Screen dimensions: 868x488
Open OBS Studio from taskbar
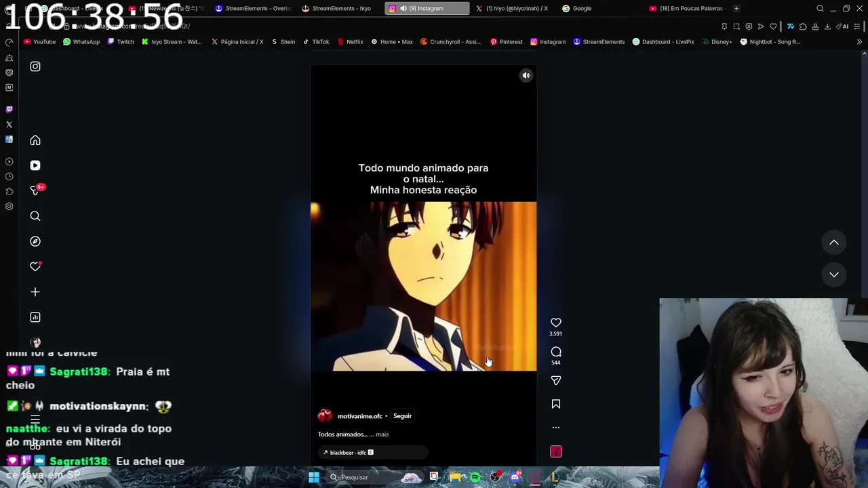click(496, 477)
